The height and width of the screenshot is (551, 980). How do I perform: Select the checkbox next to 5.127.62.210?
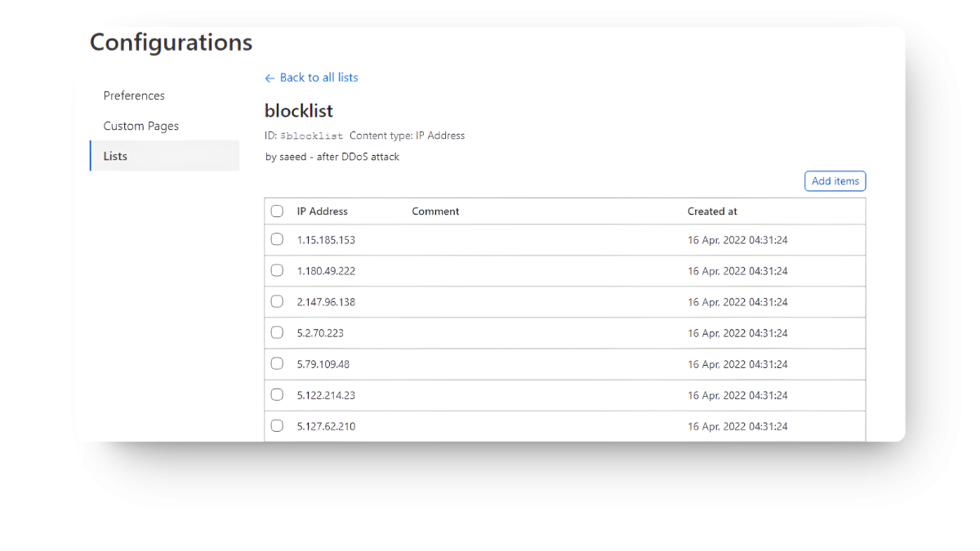277,425
